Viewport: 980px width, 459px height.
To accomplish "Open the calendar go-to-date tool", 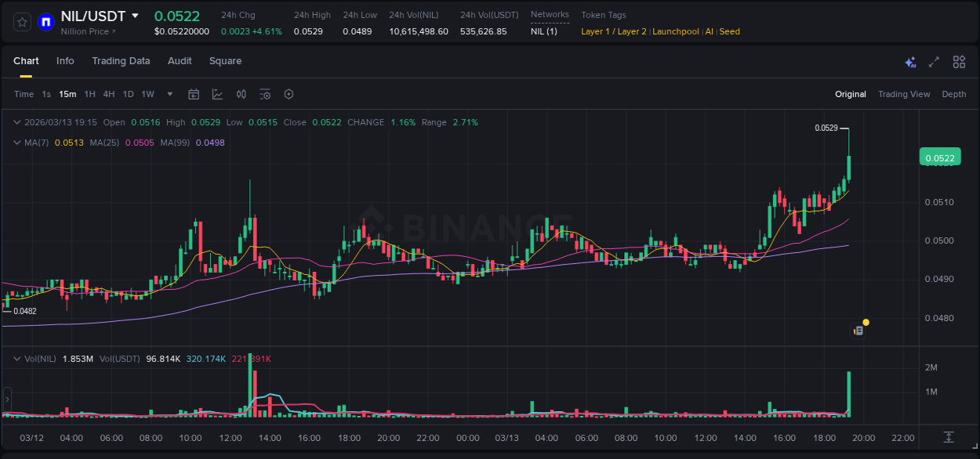I will point(194,94).
